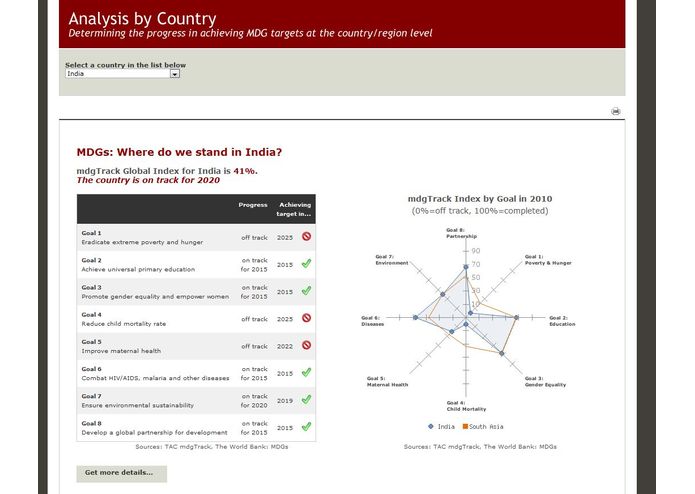Click Improve maternal health text

click(x=121, y=351)
